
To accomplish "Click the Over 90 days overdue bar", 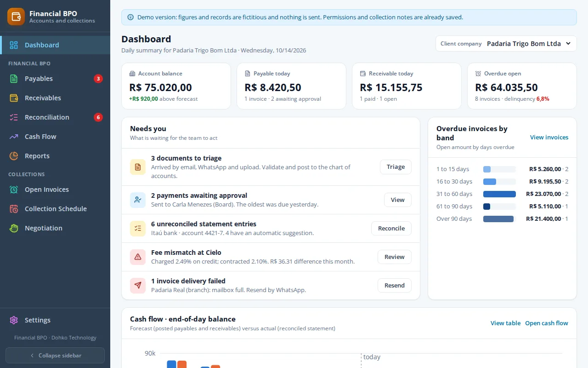I will (498, 219).
